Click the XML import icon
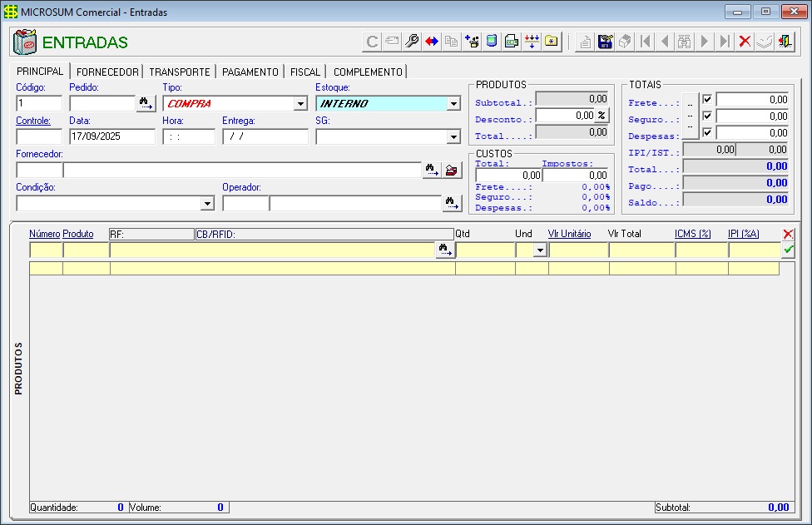Screen dimensions: 812x525 coord(512,42)
